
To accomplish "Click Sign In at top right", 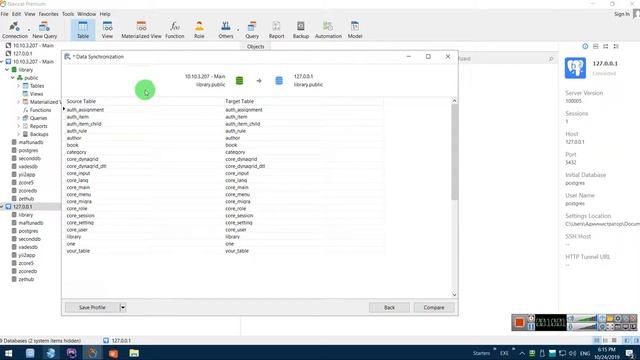I will (622, 14).
